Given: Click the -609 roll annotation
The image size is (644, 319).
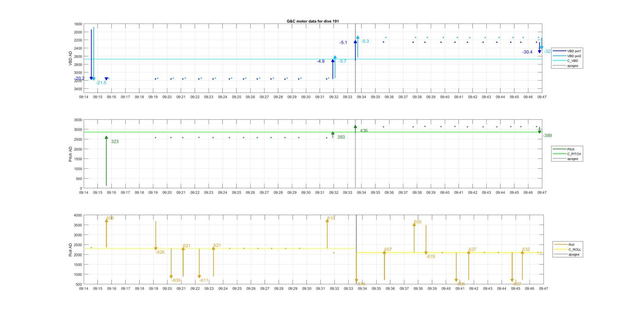Looking at the screenshot, I should click(176, 280).
